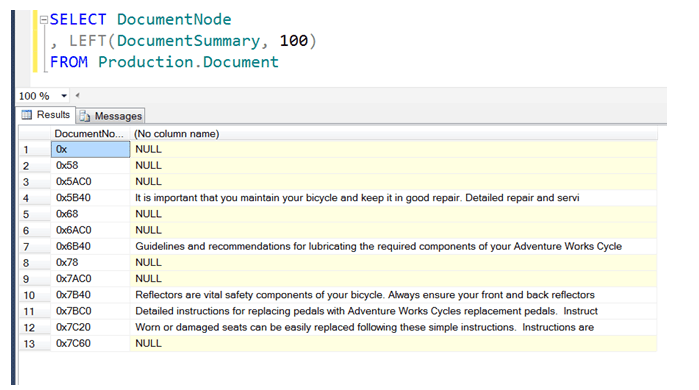
Task: Select the (No column name) header
Action: tap(394, 134)
